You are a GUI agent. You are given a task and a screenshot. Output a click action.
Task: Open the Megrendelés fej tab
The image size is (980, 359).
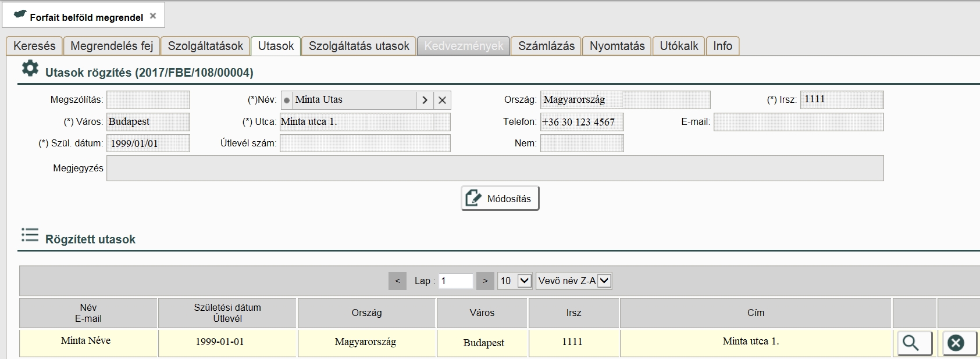click(112, 46)
